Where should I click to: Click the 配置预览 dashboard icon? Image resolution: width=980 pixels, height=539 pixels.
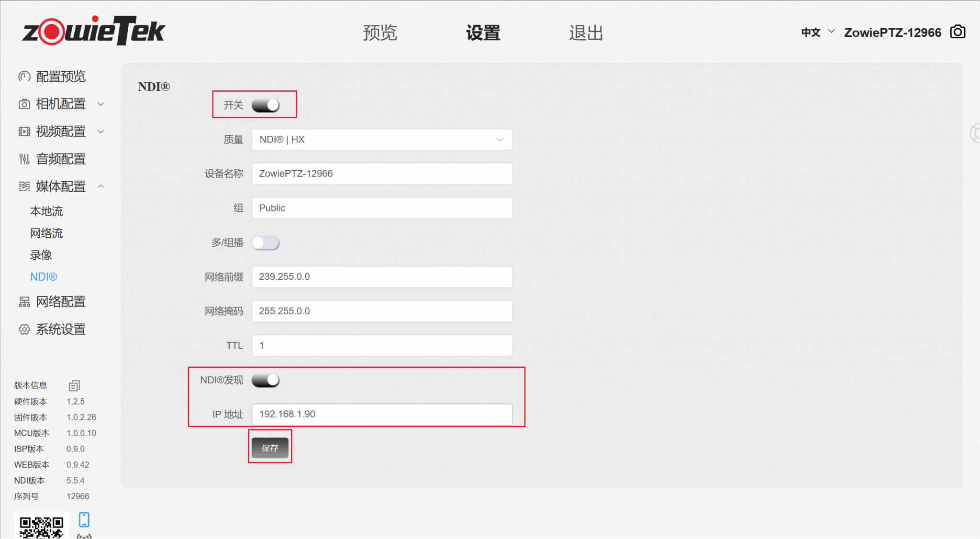pos(24,77)
